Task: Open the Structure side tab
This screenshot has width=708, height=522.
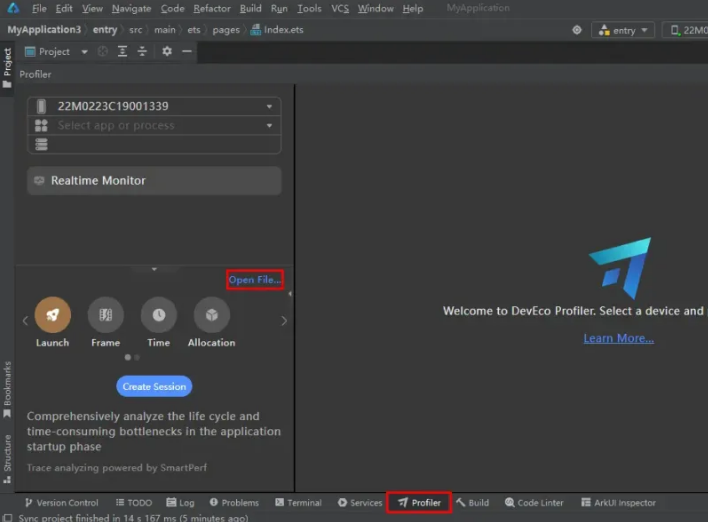Action: click(7, 458)
